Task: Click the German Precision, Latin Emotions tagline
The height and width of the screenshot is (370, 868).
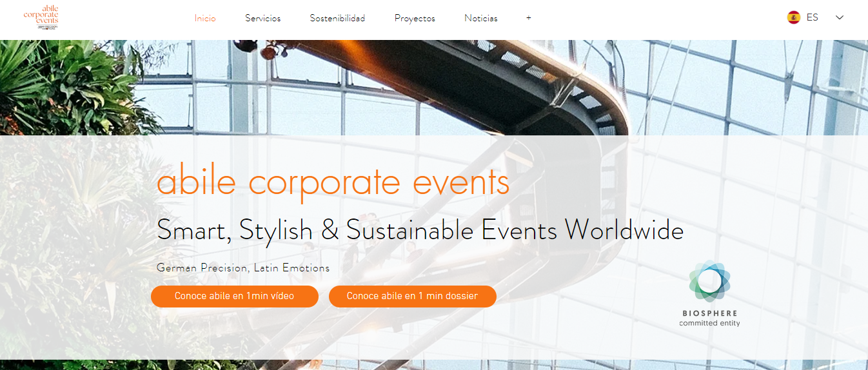Action: tap(243, 268)
